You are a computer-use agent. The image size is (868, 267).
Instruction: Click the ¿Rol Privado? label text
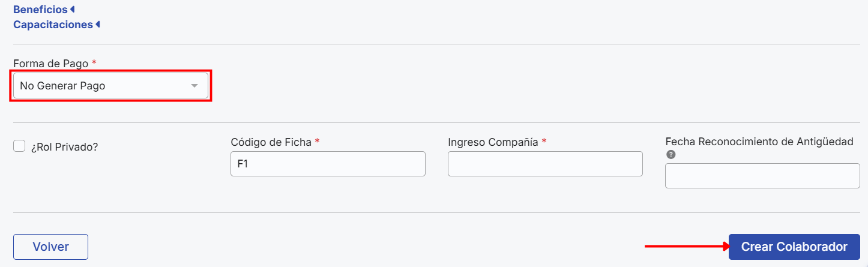pyautogui.click(x=64, y=146)
